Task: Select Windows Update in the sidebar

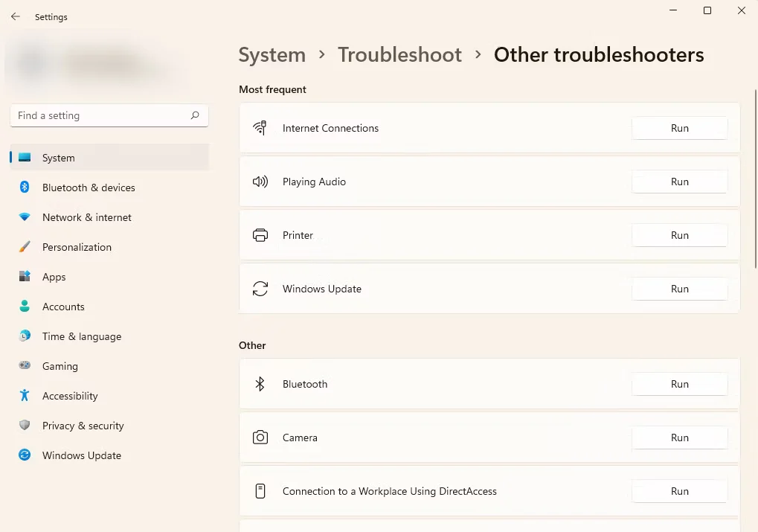Action: click(x=81, y=455)
